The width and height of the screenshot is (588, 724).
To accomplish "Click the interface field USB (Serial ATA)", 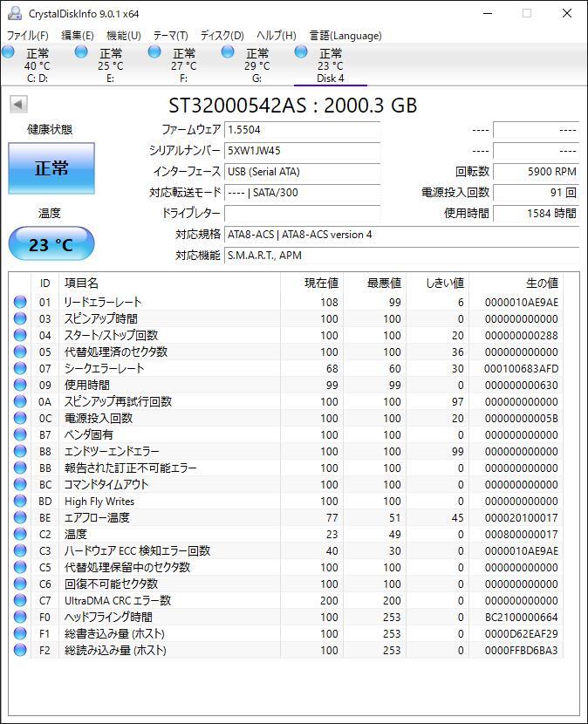I will pyautogui.click(x=302, y=172).
